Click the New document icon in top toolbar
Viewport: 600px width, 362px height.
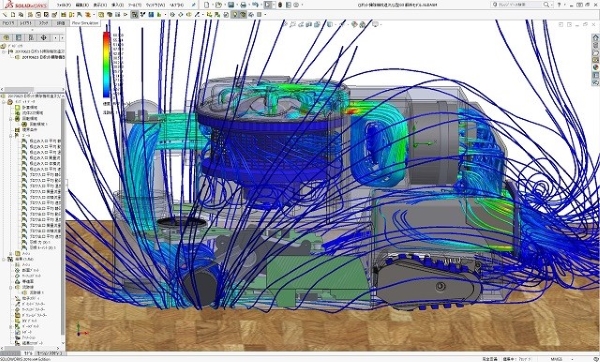tap(207, 5)
